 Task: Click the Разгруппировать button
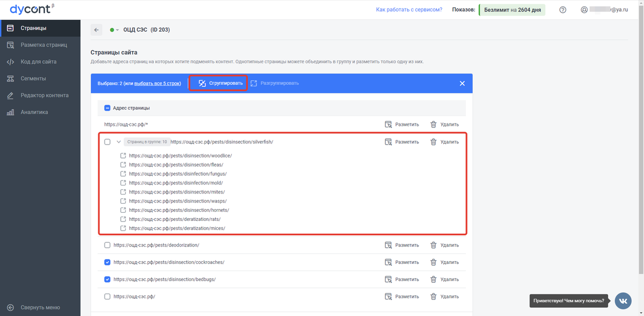[274, 83]
